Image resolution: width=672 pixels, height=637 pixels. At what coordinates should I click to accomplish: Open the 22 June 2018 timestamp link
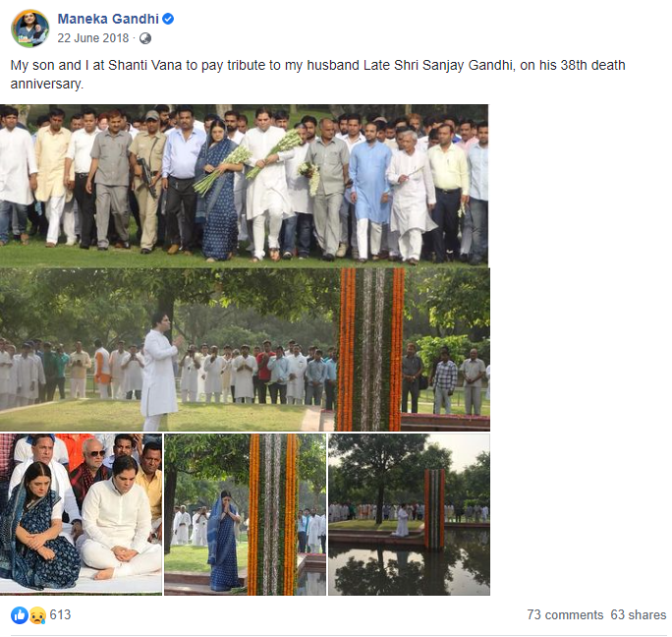click(x=93, y=38)
